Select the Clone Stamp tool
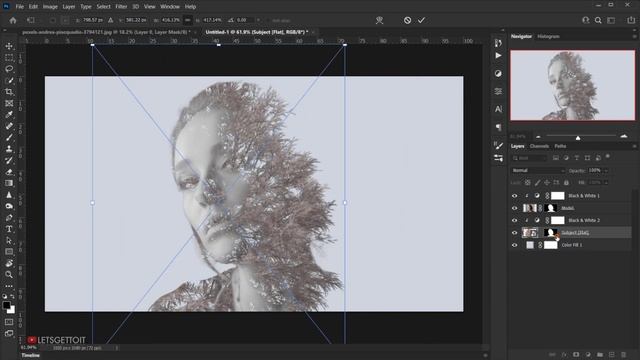The width and height of the screenshot is (640, 360). (9, 149)
